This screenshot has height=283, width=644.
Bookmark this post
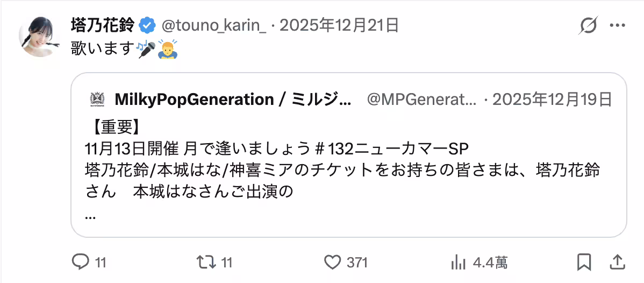click(583, 262)
